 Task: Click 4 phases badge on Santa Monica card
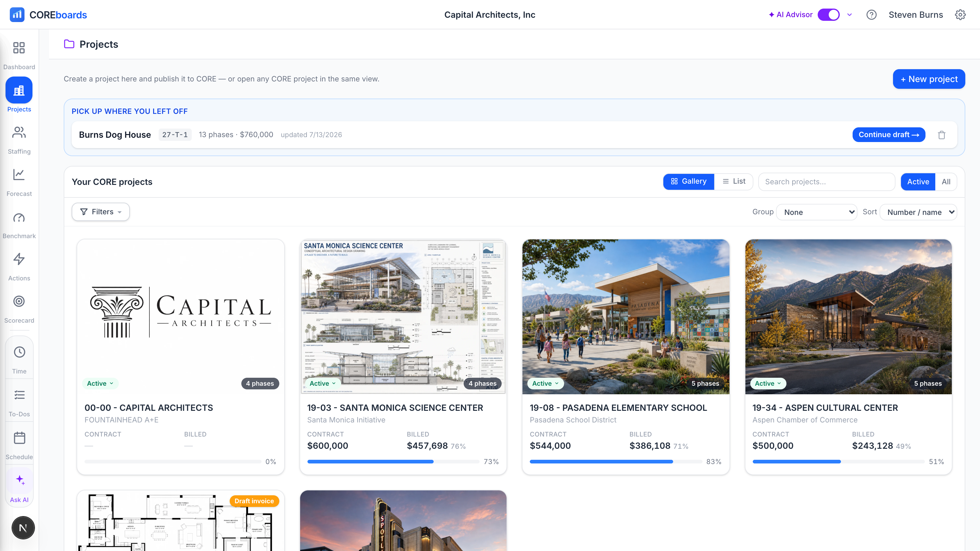click(482, 383)
